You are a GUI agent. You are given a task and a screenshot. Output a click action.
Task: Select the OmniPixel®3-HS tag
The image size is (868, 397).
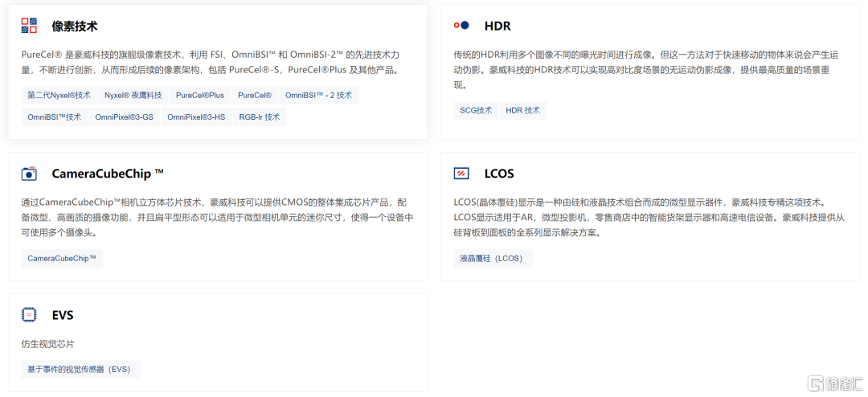197,117
